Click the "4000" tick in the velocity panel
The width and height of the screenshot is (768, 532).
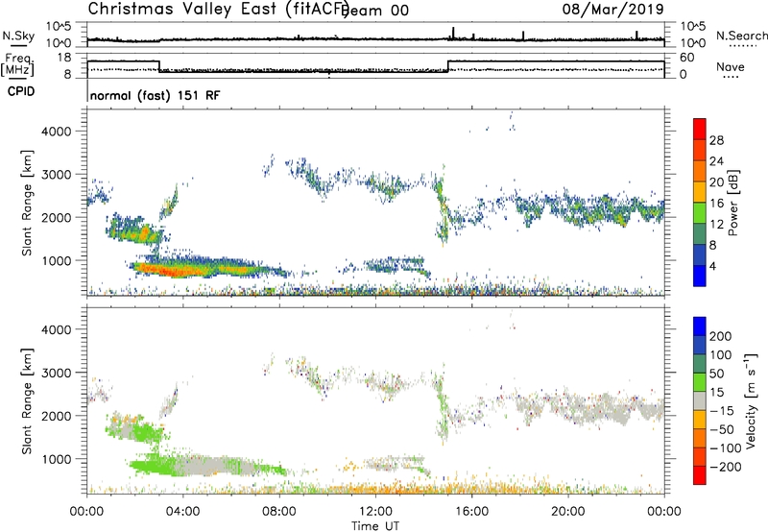tap(56, 329)
